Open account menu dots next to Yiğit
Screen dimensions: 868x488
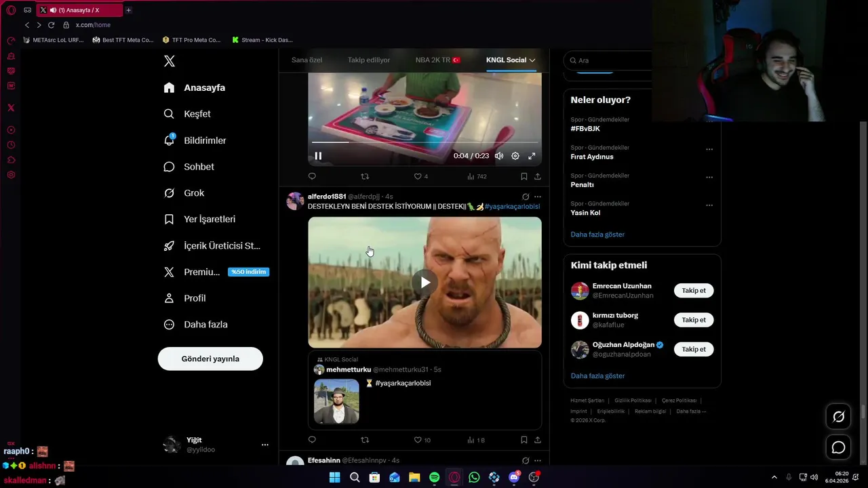[264, 445]
